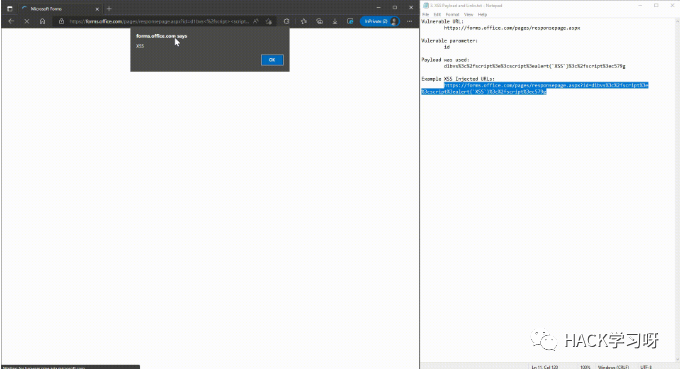
Task: Add this page to favorites star icon
Action: [269, 21]
